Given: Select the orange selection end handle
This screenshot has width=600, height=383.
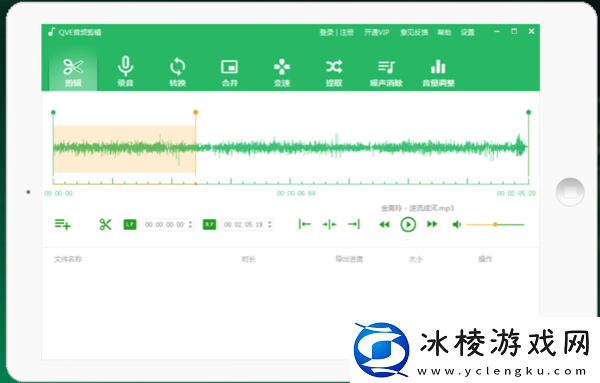Looking at the screenshot, I should [196, 112].
